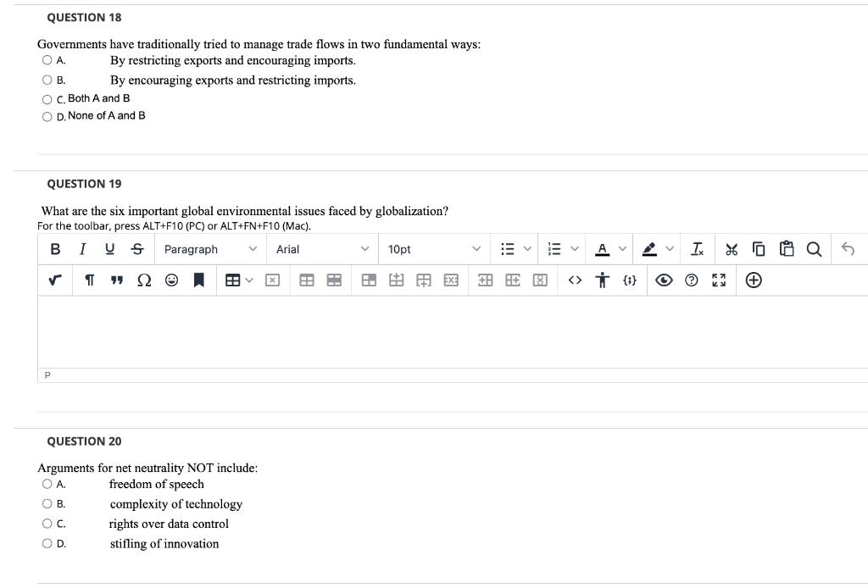Apply strikethrough formatting

click(x=137, y=249)
